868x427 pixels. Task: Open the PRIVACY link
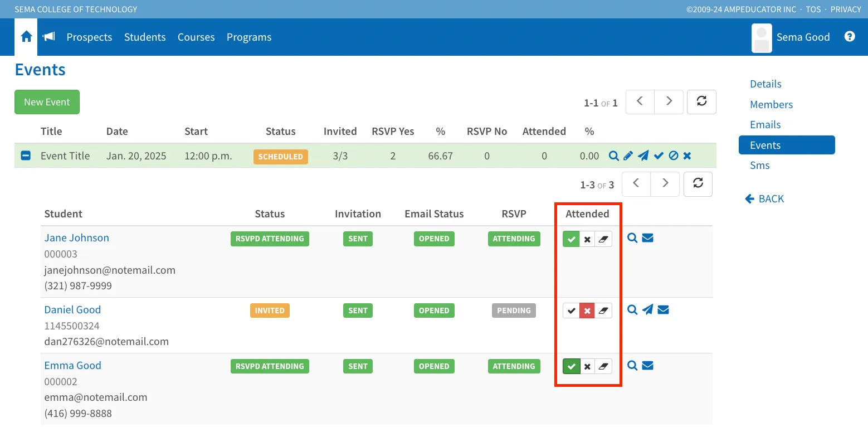tap(846, 9)
